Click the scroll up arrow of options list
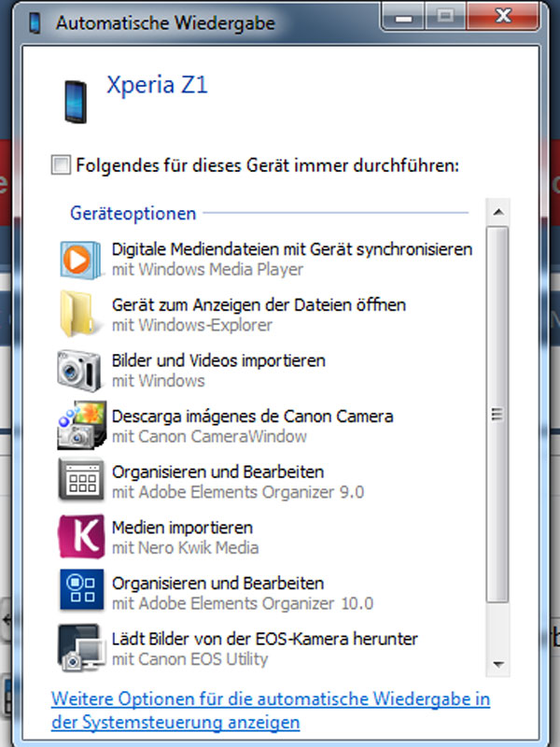This screenshot has width=560, height=747. click(498, 211)
